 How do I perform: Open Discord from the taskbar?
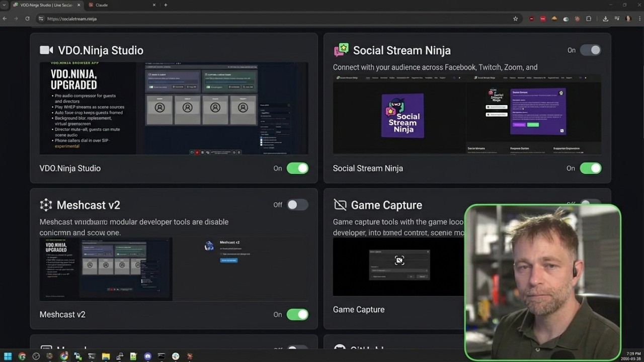pos(147,356)
